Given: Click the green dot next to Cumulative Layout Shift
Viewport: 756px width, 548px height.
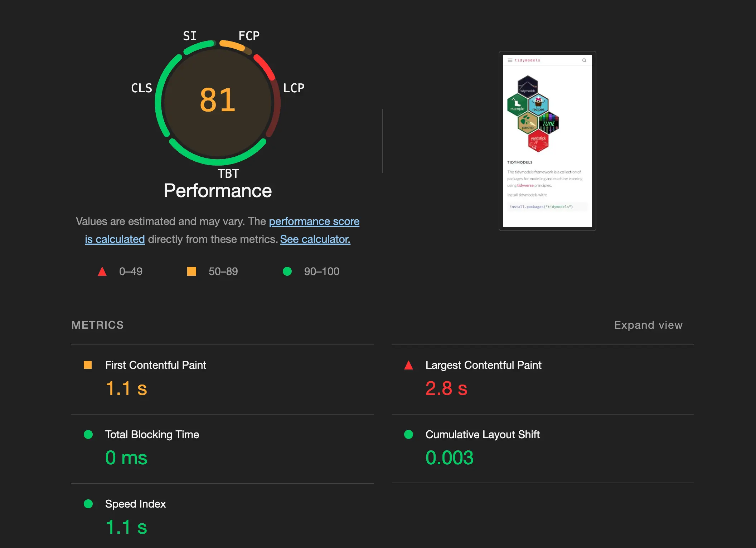Looking at the screenshot, I should 408,434.
